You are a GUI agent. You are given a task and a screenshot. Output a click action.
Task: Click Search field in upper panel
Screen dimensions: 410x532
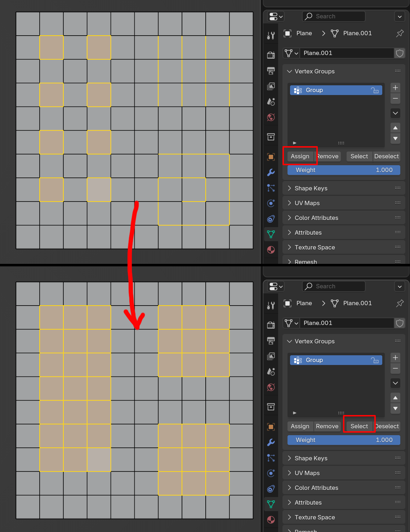[334, 17]
